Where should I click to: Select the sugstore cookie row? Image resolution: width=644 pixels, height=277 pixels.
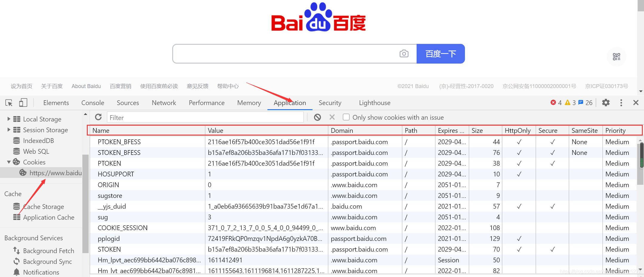[363, 196]
